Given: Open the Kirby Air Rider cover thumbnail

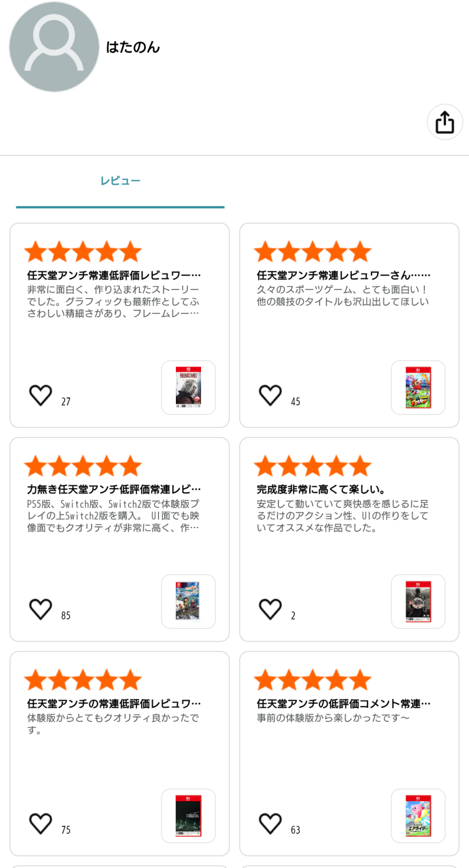Looking at the screenshot, I should tap(418, 816).
